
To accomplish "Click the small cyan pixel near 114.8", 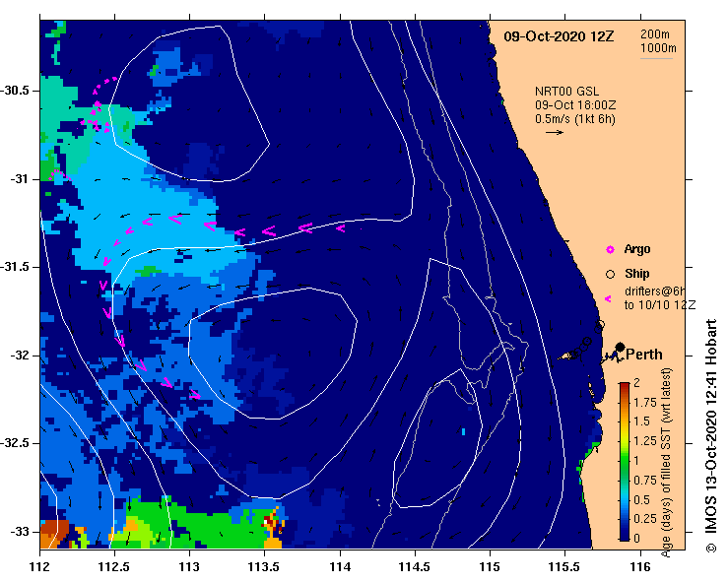I will [x=463, y=431].
